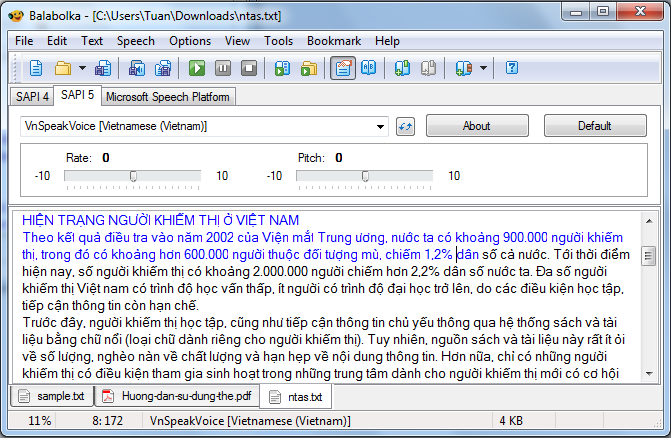Click the Default button

pyautogui.click(x=595, y=126)
